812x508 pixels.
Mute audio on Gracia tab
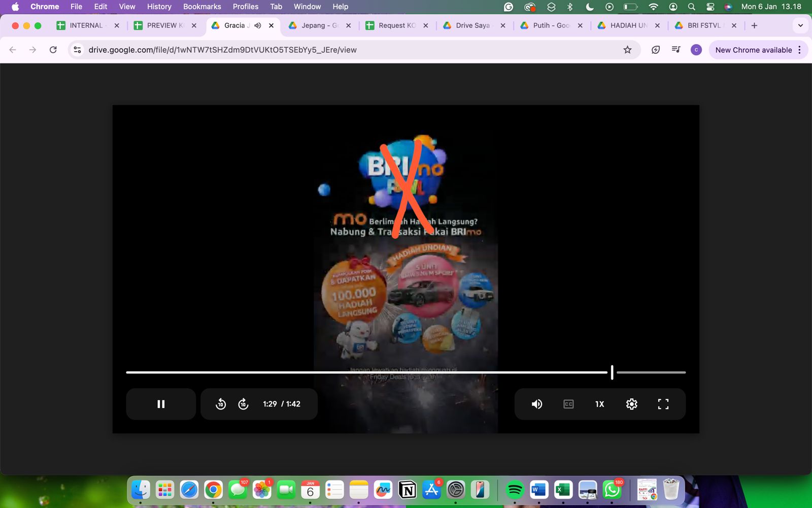(258, 25)
